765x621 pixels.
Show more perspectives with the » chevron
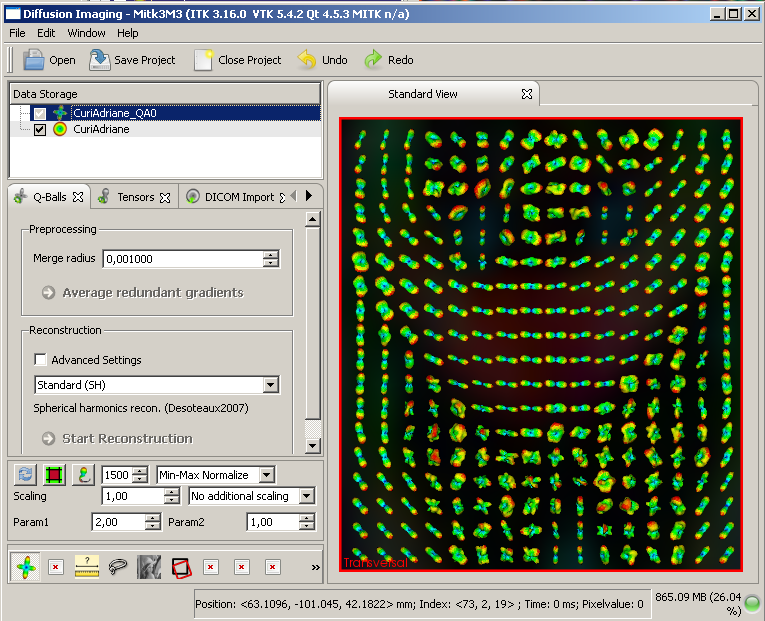[316, 567]
